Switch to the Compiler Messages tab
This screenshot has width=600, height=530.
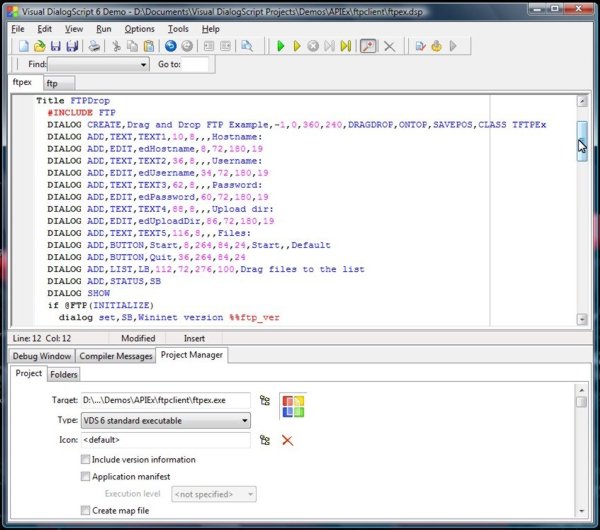pos(116,356)
